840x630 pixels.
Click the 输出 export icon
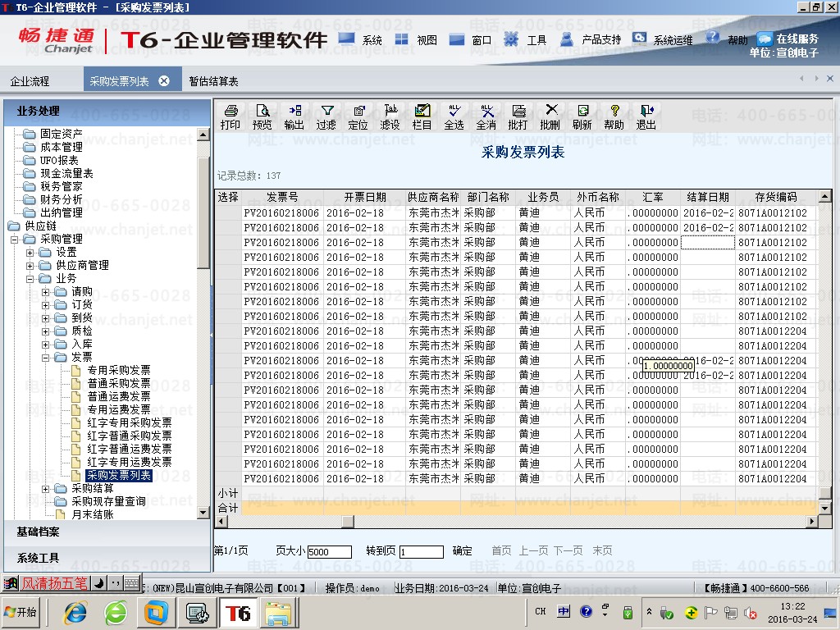(x=294, y=116)
